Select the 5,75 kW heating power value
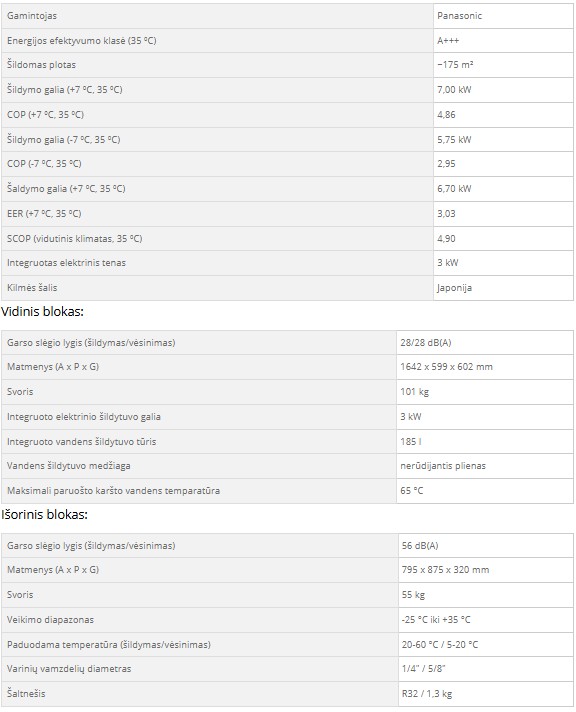The width and height of the screenshot is (576, 712). click(x=454, y=140)
